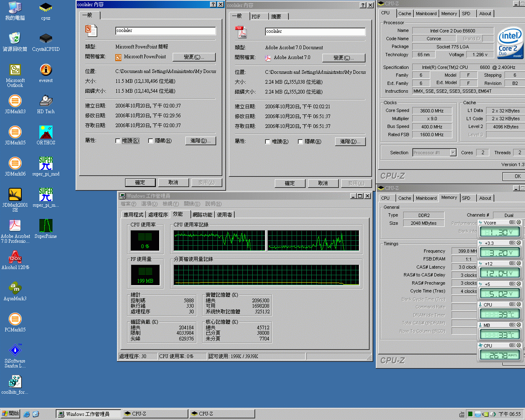This screenshot has height=420, width=525.
Task: Open settings of the MB temperature widget
Action: 512,325
